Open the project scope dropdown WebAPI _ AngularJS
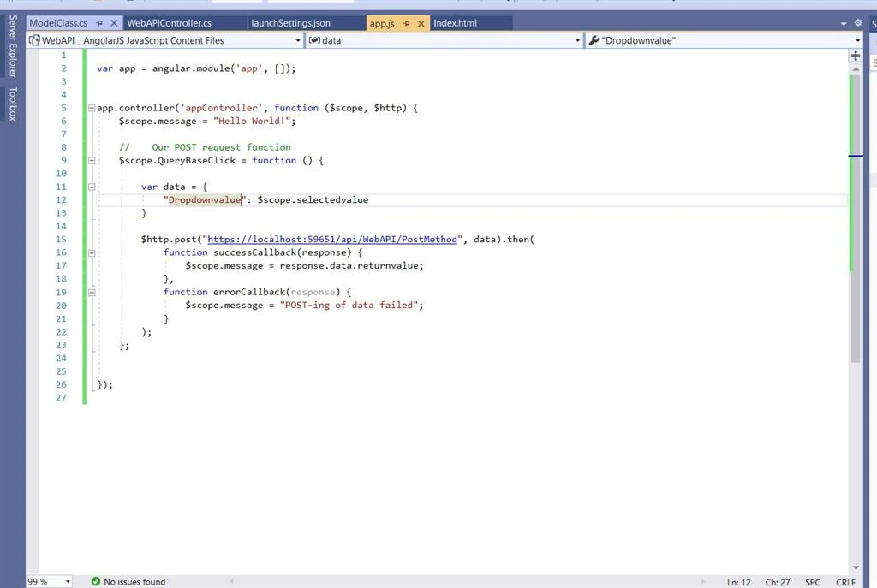Viewport: 877px width, 588px height. point(165,40)
